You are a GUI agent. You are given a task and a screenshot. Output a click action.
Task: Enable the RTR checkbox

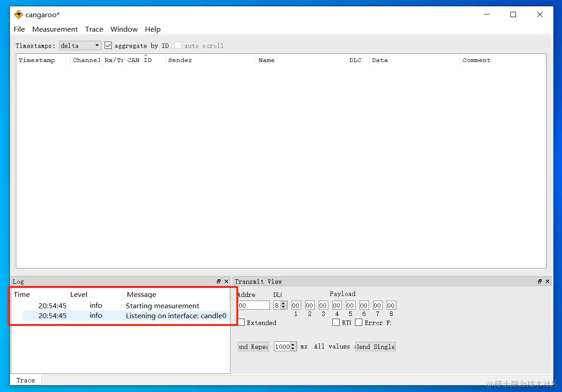[x=336, y=322]
